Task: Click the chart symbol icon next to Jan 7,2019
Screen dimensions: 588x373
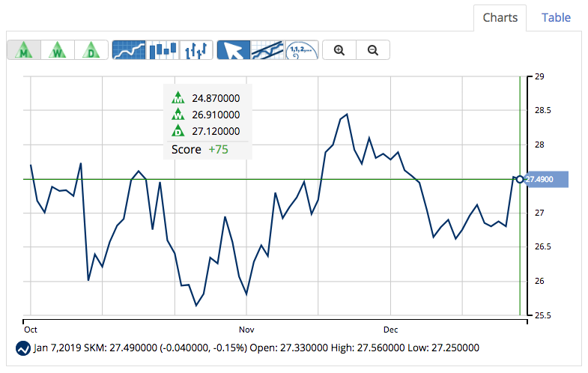Action: [23, 348]
